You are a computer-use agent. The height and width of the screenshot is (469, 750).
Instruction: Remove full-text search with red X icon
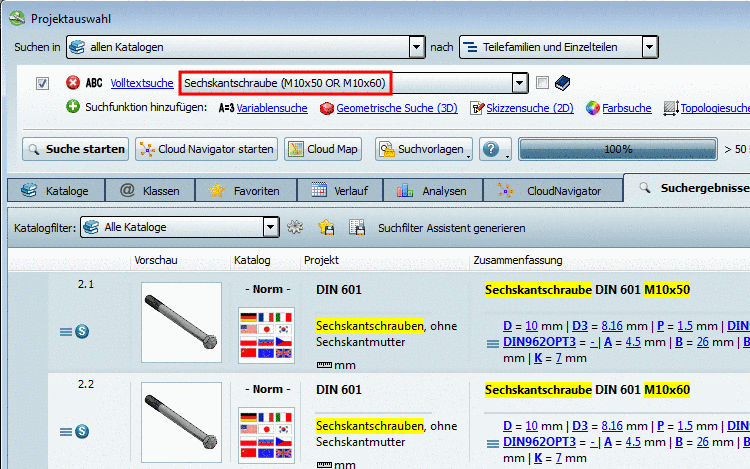pos(73,83)
